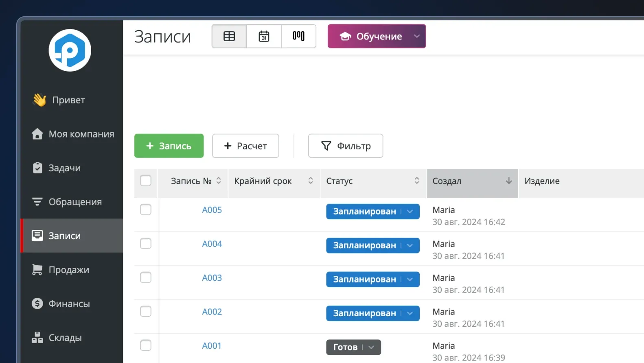
Task: Open Привет in the sidebar
Action: tap(72, 100)
